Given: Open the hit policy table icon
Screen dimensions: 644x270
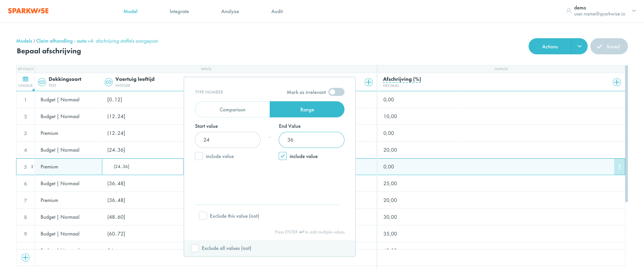Looking at the screenshot, I should pos(25,79).
